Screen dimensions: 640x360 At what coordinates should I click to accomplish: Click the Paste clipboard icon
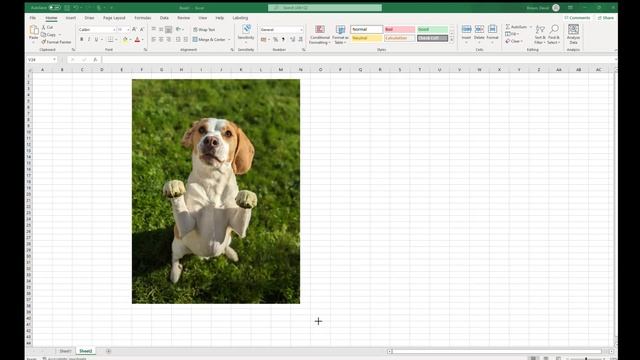[33, 29]
